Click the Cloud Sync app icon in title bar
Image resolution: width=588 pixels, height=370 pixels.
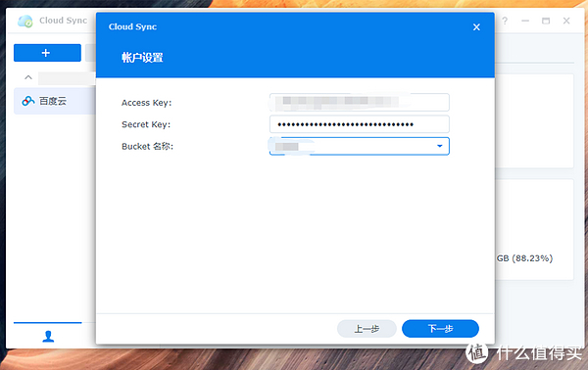pyautogui.click(x=25, y=21)
